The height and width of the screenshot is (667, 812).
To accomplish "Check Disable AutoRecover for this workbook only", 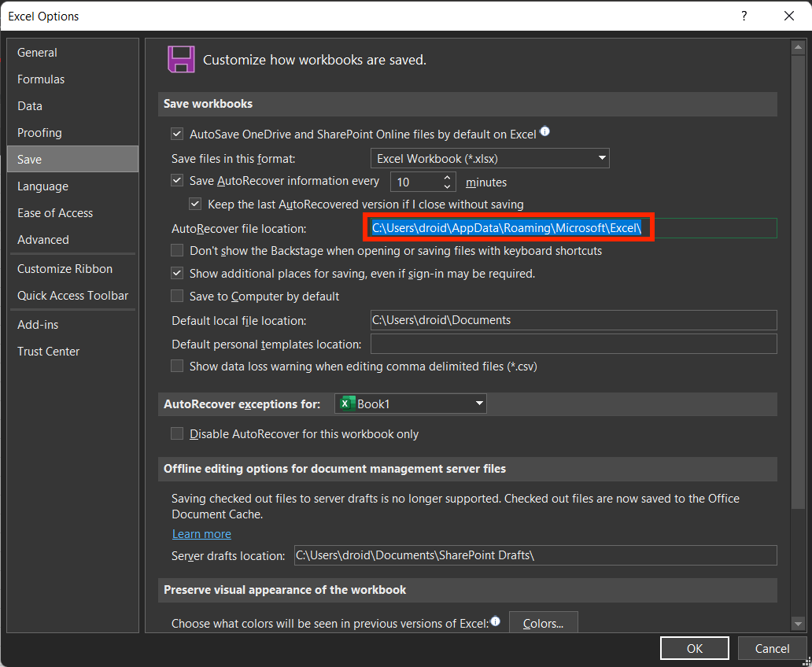I will pos(177,434).
